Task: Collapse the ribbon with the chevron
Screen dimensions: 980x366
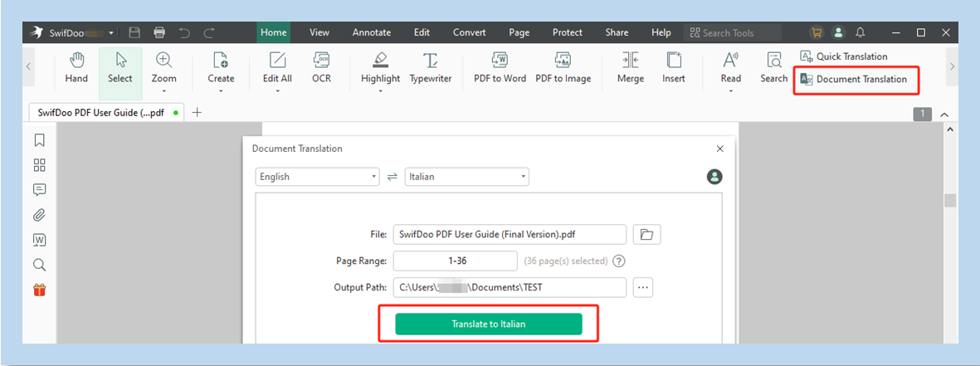Action: 944,115
